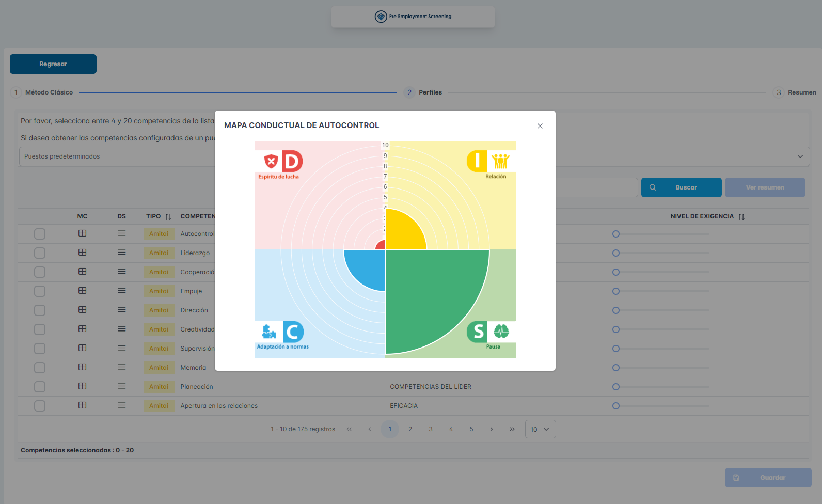Open the MC grid icon for Liderazgo
Screen dimensions: 822x504
(82, 253)
